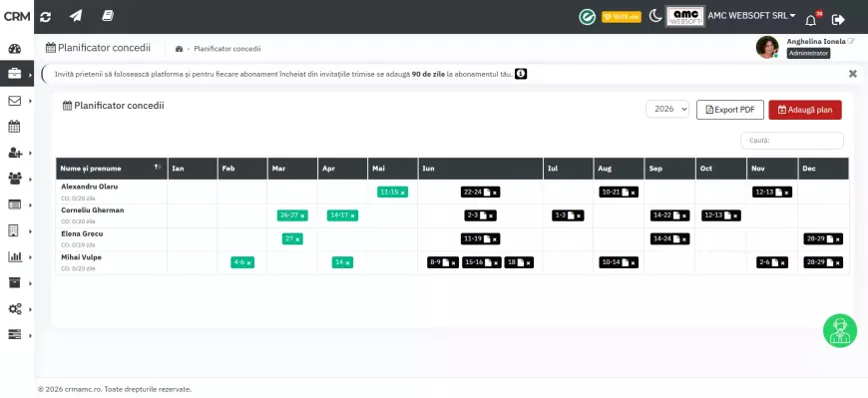Delete Elena Grecu's 28-29 December leave
868x398 pixels.
(837, 239)
